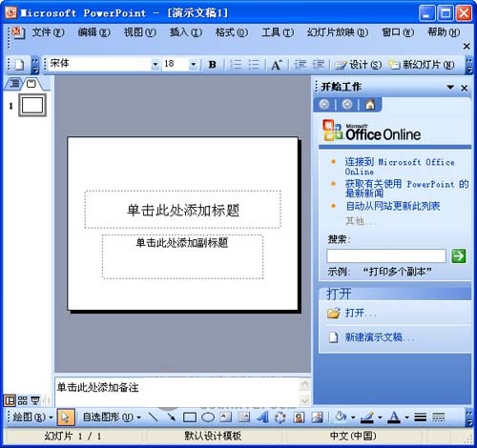
Task: Start search with the green arrow button
Action: click(x=459, y=255)
